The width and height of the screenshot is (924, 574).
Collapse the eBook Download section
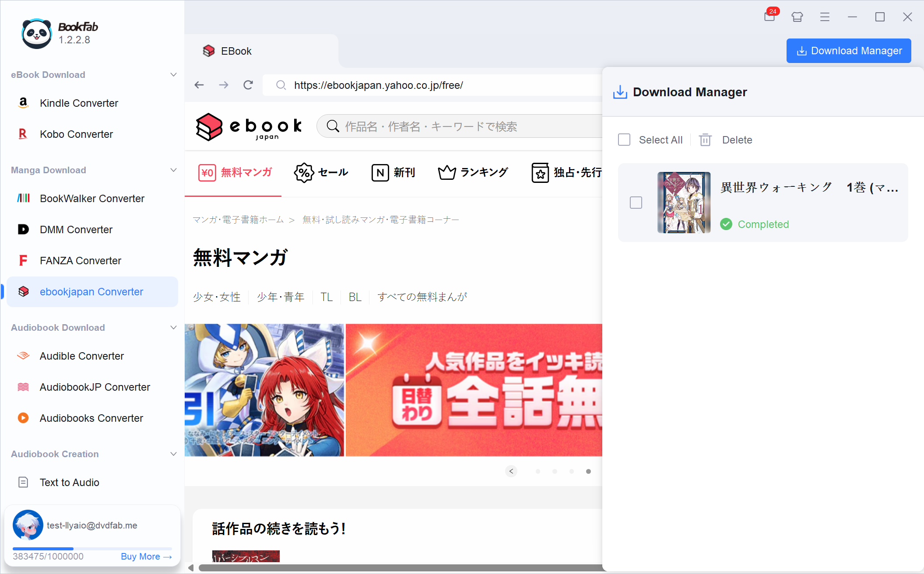(173, 74)
